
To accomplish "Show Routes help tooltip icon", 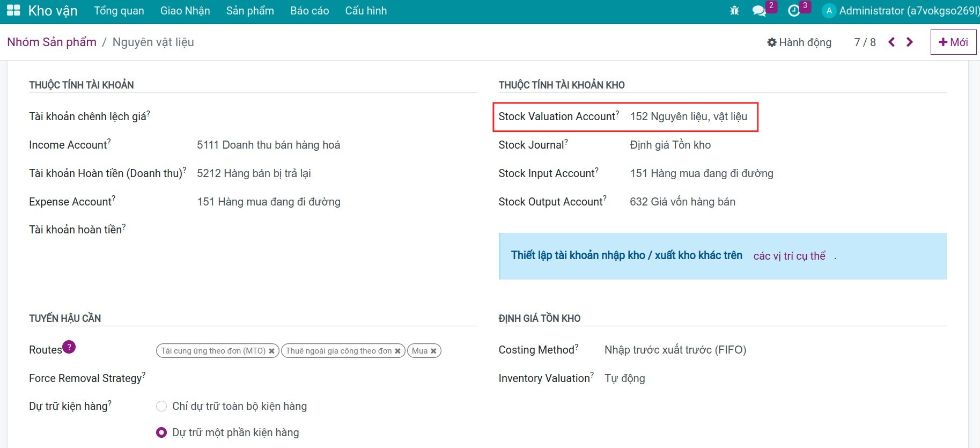I will point(69,347).
